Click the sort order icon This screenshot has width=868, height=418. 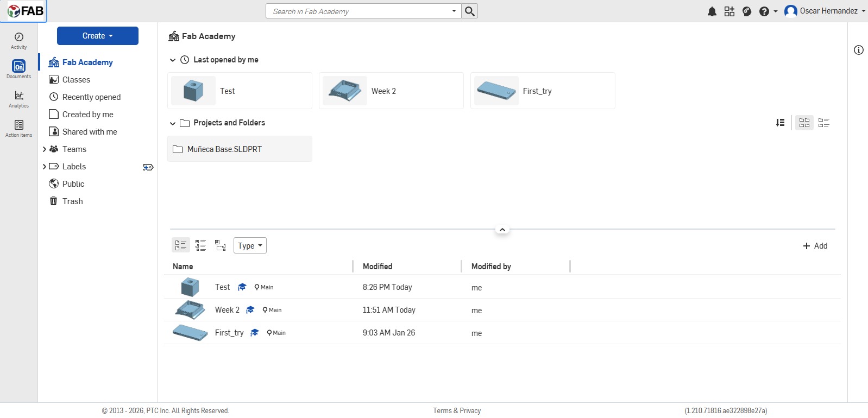click(780, 123)
